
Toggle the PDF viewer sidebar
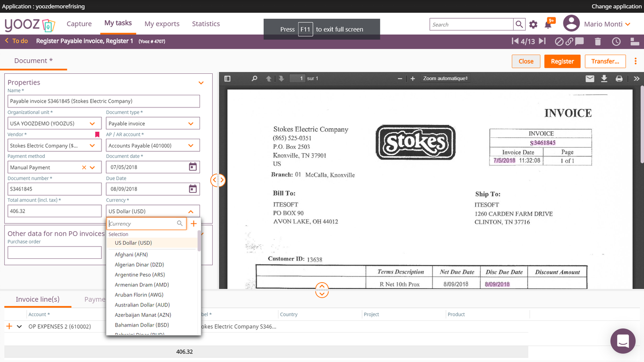click(228, 78)
